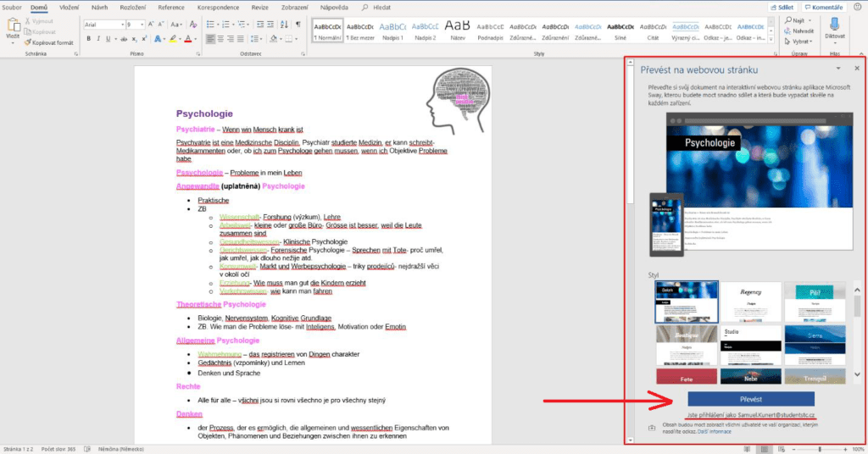The height and width of the screenshot is (454, 868).
Task: Open the Vložení ribbon tab
Action: click(70, 7)
